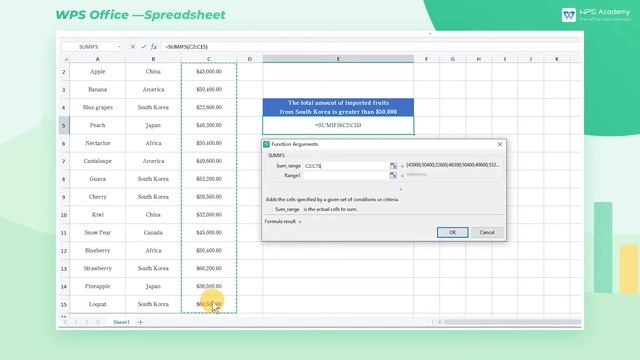The image size is (640, 360).
Task: Click $22,600.00 amount cell
Action: point(209,107)
